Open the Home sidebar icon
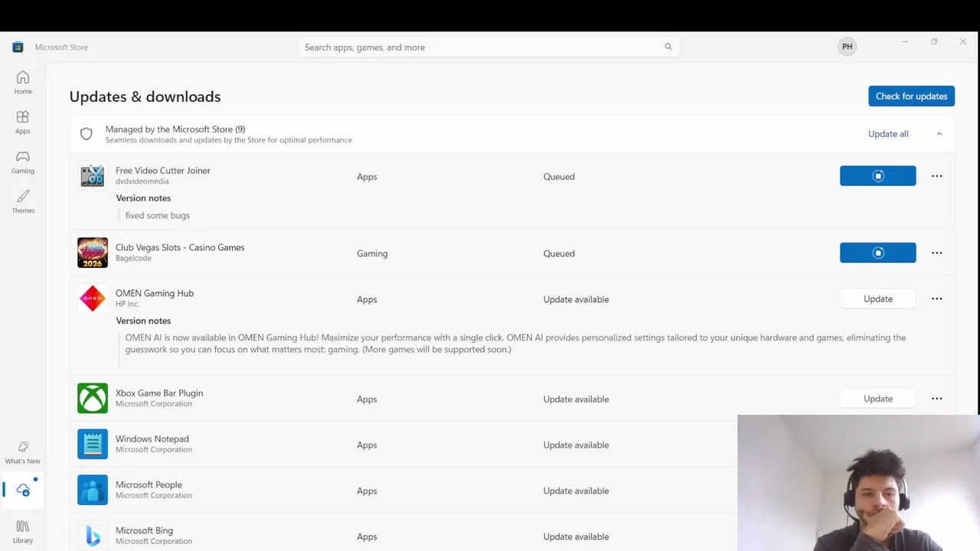This screenshot has width=980, height=551. coord(23,82)
